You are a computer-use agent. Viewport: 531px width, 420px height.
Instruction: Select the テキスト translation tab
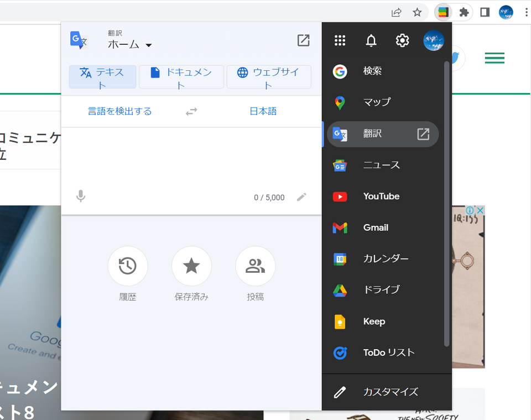pyautogui.click(x=103, y=77)
